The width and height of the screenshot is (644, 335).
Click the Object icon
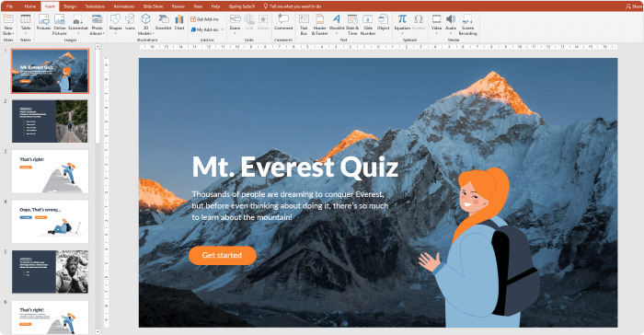point(383,19)
